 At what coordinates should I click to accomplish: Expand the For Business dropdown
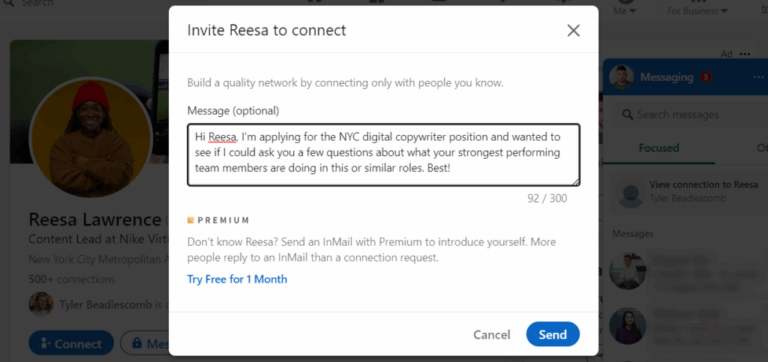pos(697,11)
